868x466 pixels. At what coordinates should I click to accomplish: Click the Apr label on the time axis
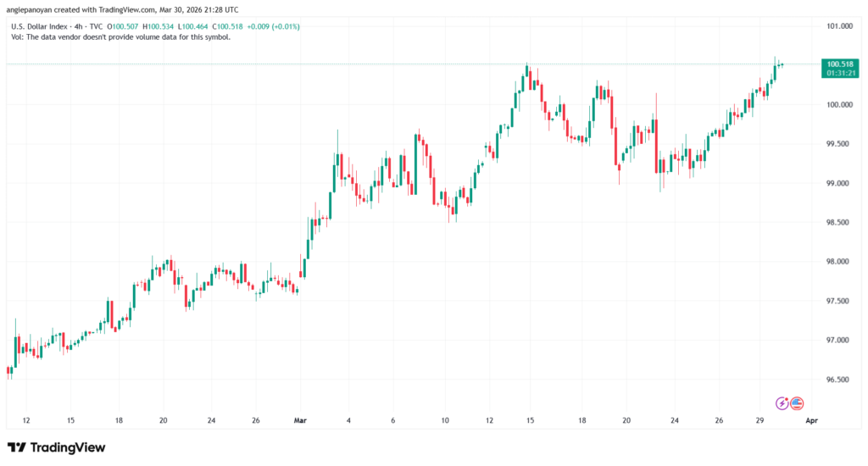(x=811, y=419)
